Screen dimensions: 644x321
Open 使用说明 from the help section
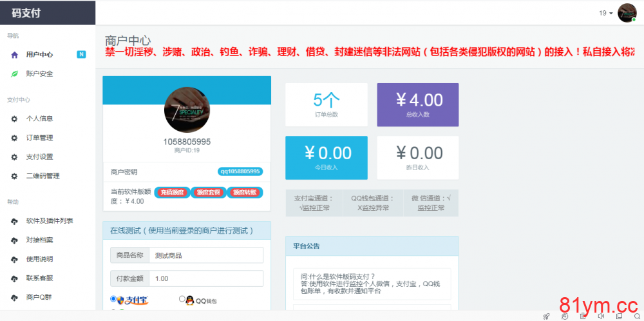click(39, 259)
